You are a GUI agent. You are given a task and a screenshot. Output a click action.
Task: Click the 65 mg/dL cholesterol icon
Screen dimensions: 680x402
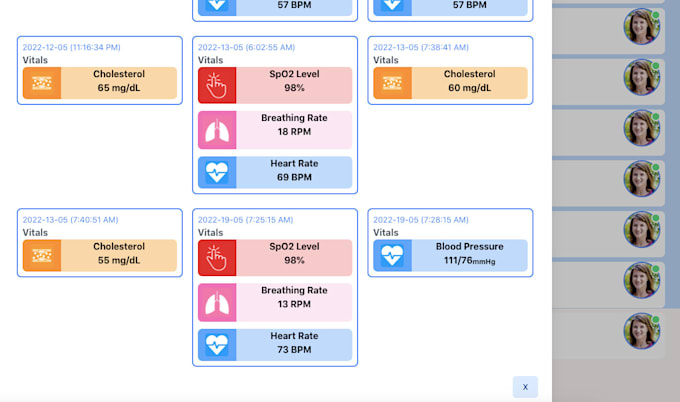[42, 83]
